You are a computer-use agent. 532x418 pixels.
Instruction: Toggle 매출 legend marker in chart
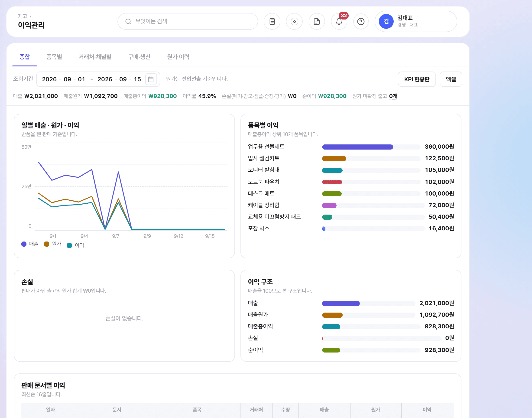coord(24,244)
